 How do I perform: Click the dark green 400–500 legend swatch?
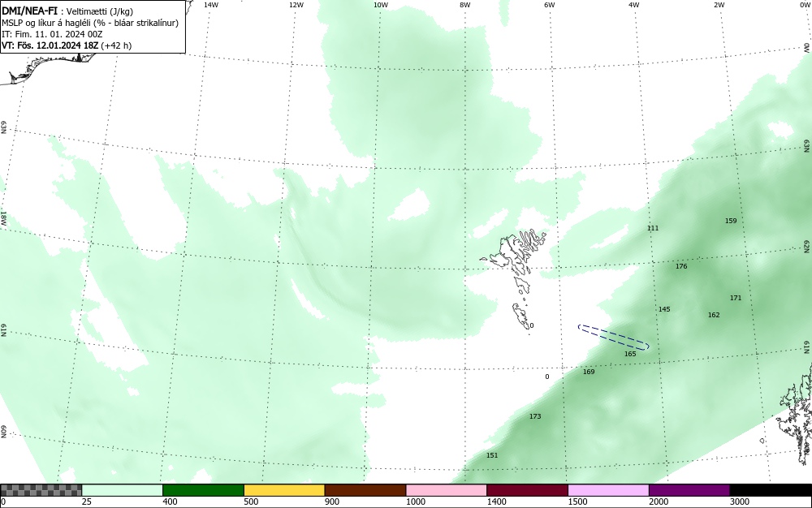coord(203,490)
